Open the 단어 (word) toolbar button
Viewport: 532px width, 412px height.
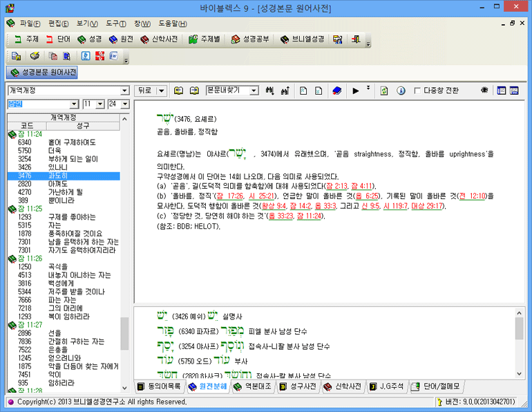tap(58, 39)
